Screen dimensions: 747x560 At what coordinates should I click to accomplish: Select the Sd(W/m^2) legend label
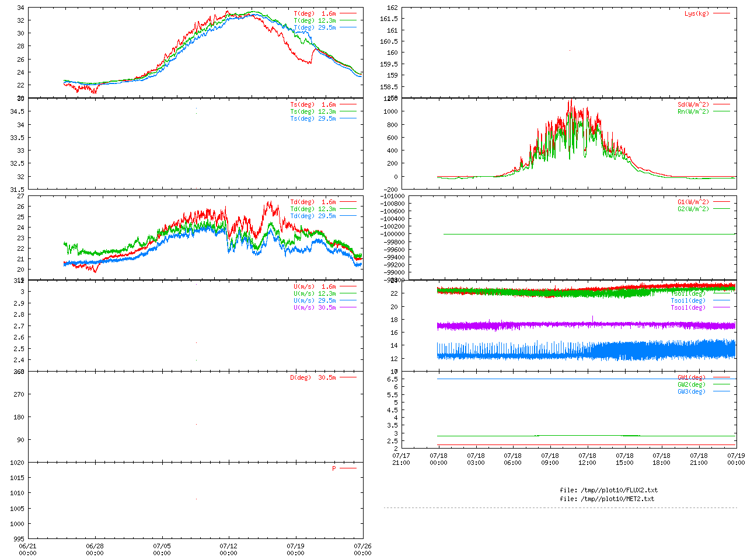693,105
